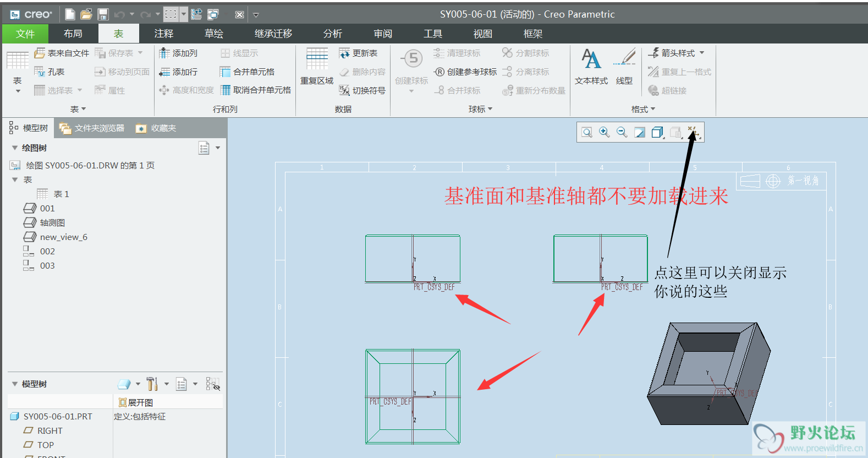
Task: Click the Refit zoom icon in the graphics toolbar
Action: point(587,132)
